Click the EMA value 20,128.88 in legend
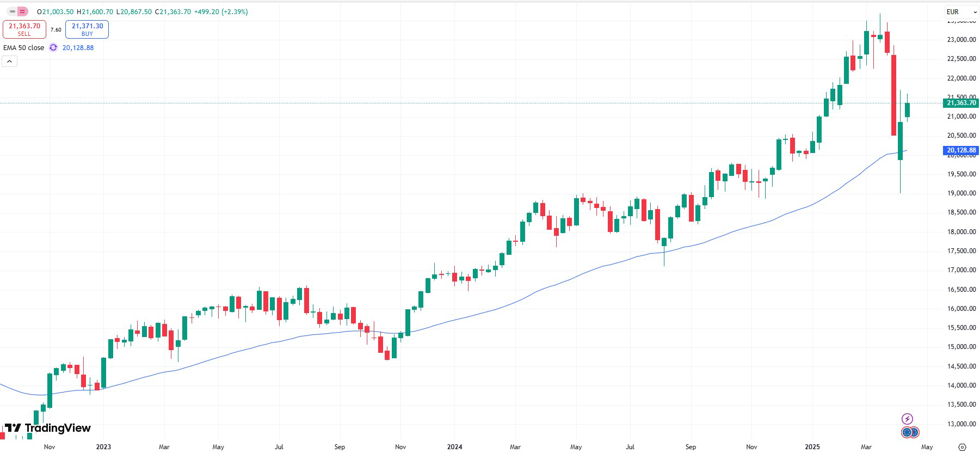Screen dimensions: 980x453 78,48
